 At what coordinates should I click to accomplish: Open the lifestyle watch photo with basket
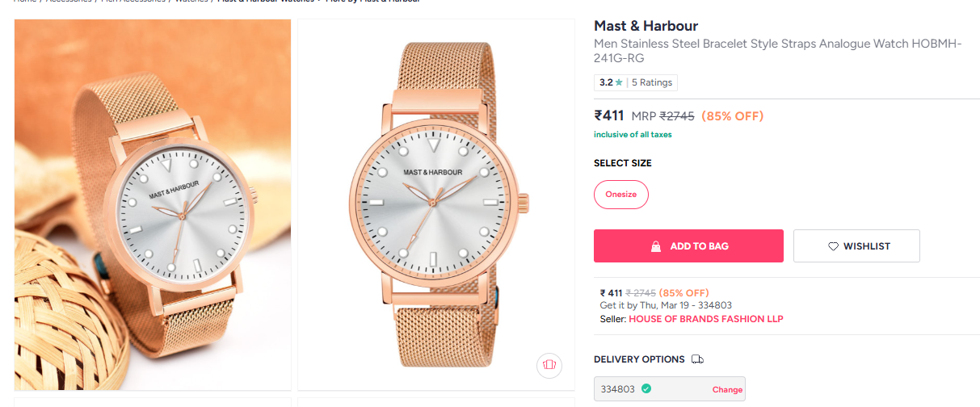click(x=153, y=205)
